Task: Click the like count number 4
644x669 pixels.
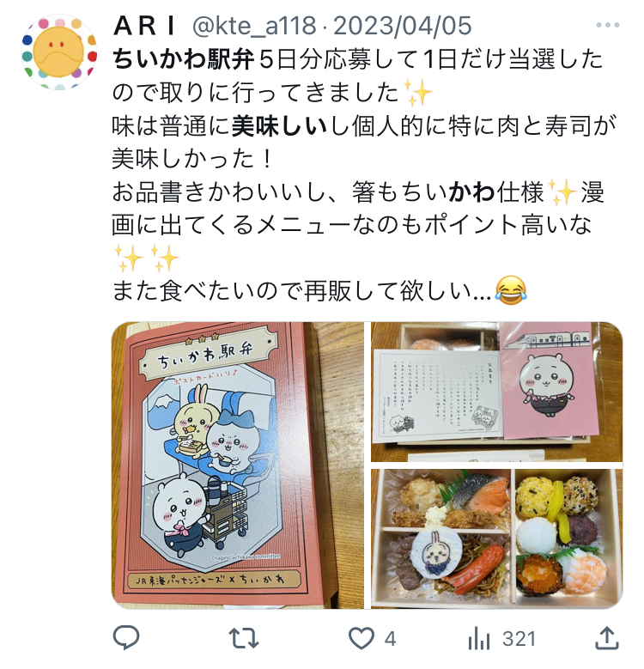Action: (390, 639)
